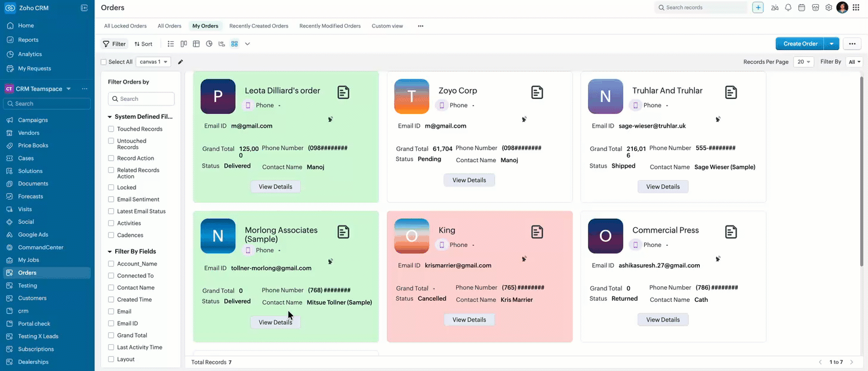Switch to list view icon
The height and width of the screenshot is (371, 868).
click(171, 44)
